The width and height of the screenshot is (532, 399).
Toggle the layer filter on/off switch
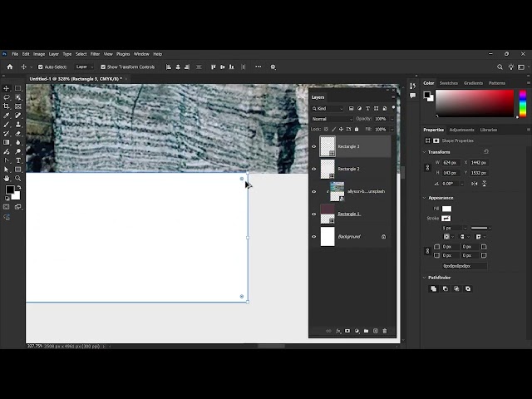coord(393,108)
